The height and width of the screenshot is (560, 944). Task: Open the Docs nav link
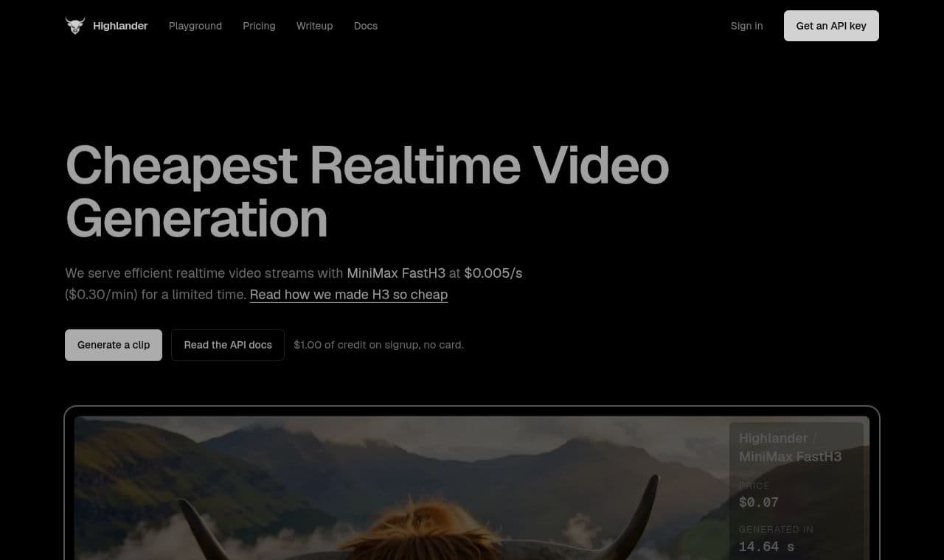(366, 26)
